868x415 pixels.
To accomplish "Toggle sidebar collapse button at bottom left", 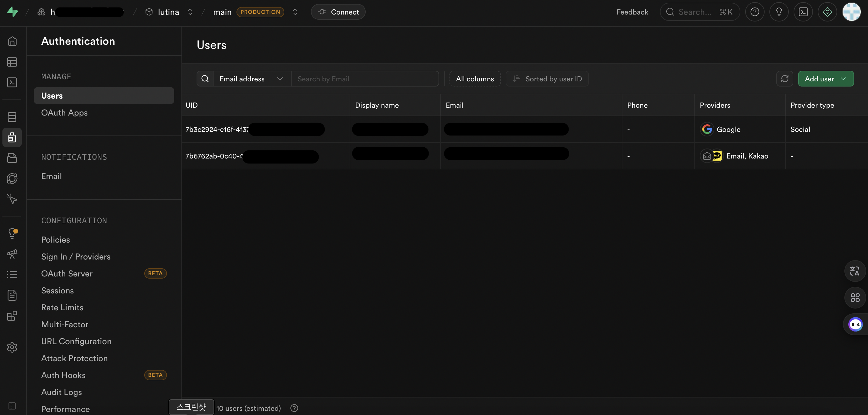I will 12,406.
